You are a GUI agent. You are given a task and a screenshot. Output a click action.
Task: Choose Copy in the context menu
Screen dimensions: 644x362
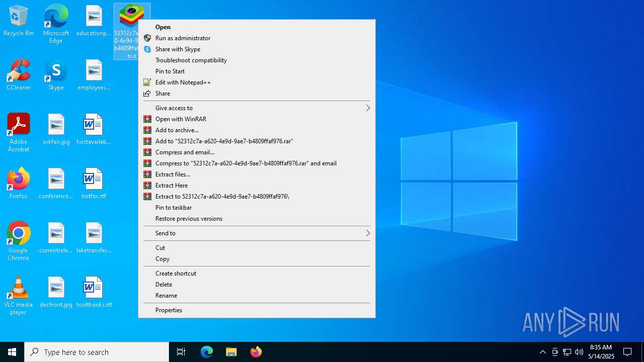pos(257,259)
